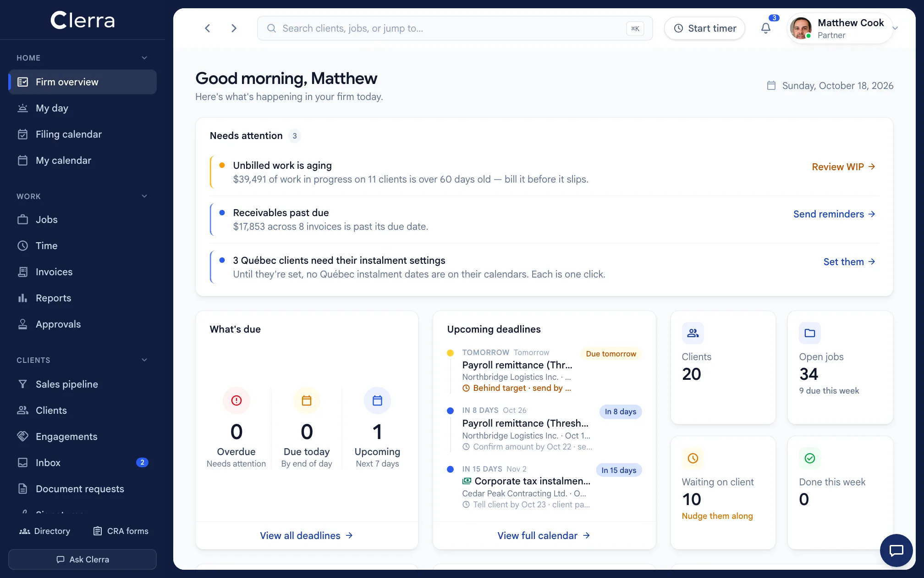Open Inbox with 2 unread
The height and width of the screenshot is (578, 924).
(x=82, y=463)
